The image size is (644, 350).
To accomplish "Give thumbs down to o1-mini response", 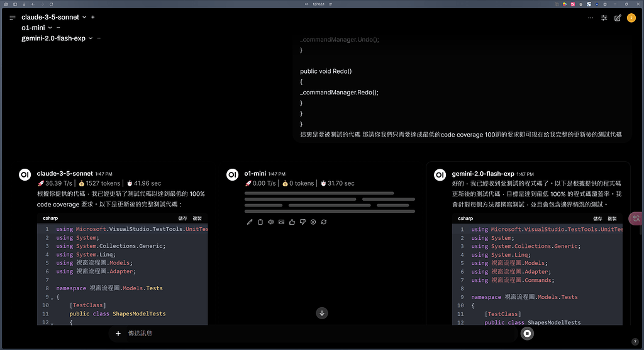I will [x=303, y=222].
